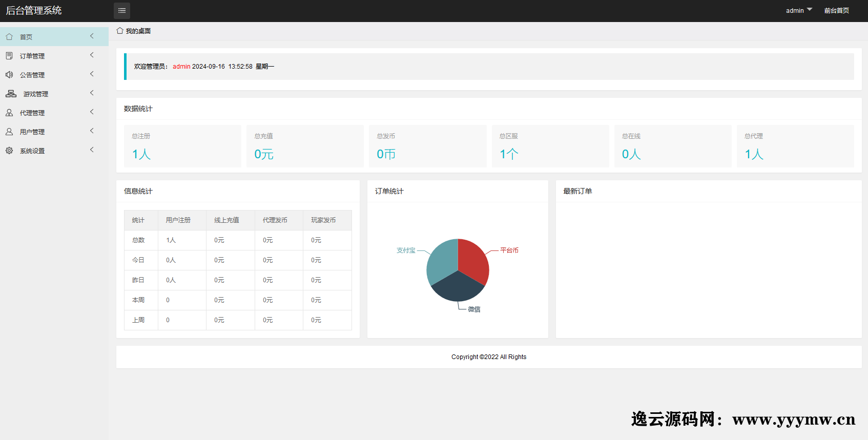868x440 pixels.
Task: Expand the 系统设置 chevron arrow
Action: coord(92,150)
